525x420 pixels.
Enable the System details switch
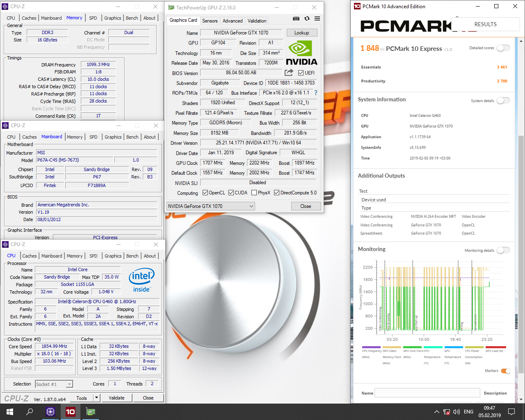503,100
